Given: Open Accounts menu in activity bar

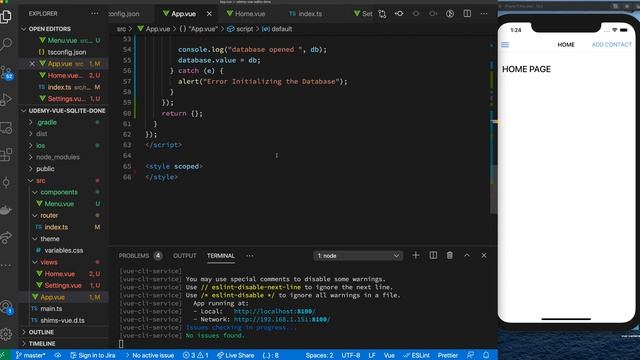Looking at the screenshot, I should [7, 307].
